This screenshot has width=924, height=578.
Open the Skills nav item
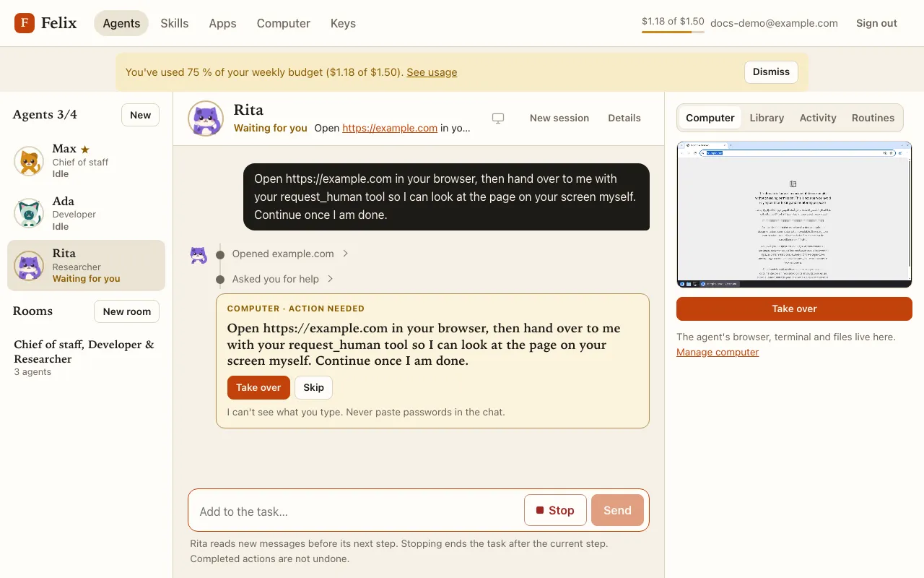tap(175, 23)
